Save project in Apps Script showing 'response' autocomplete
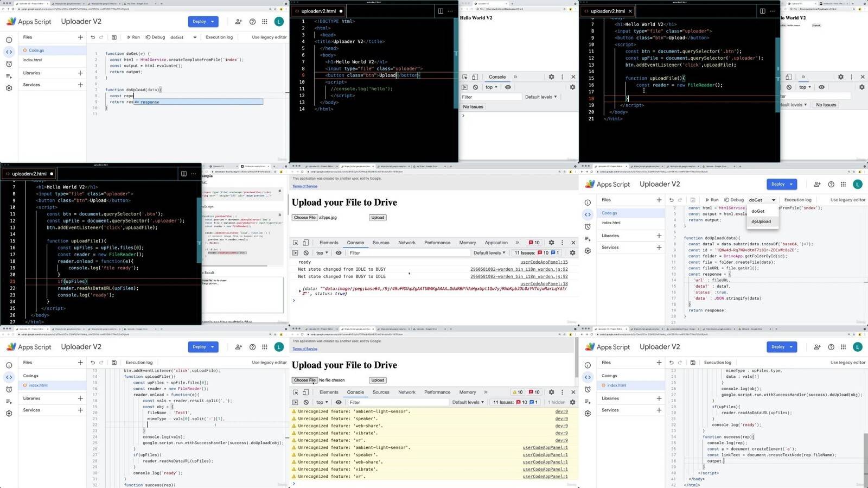 tap(114, 37)
